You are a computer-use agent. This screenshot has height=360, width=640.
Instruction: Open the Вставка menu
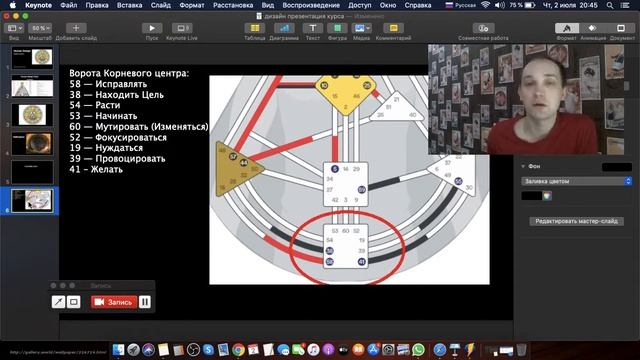pos(129,5)
